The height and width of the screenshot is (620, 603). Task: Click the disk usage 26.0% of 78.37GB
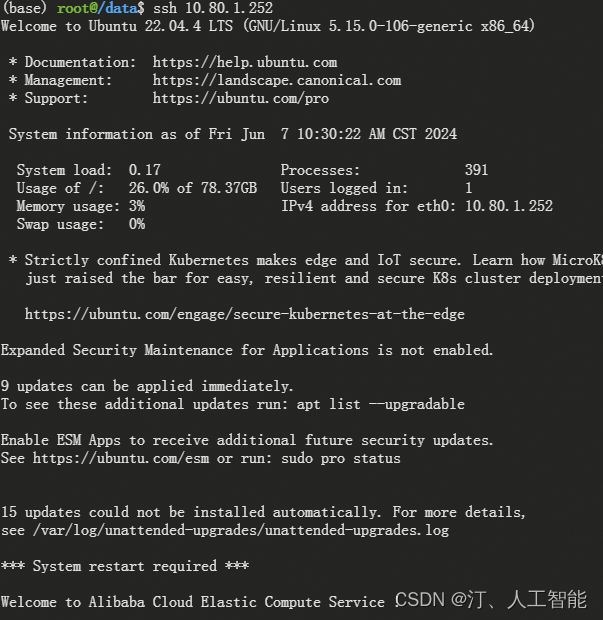click(x=193, y=188)
